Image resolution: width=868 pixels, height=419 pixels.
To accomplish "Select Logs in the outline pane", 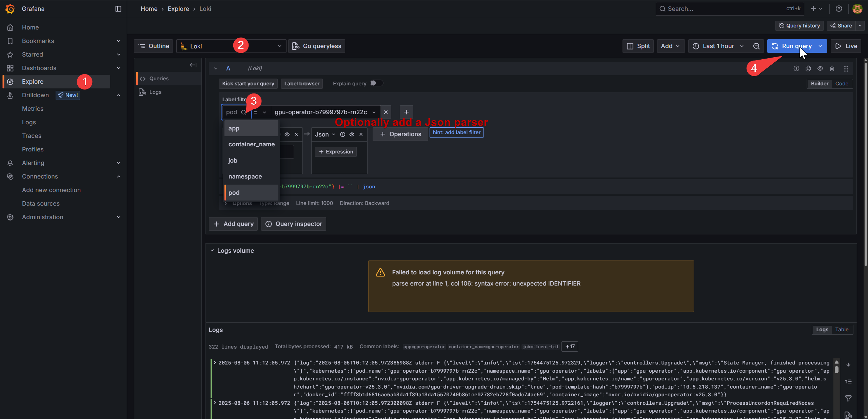I will (x=169, y=92).
